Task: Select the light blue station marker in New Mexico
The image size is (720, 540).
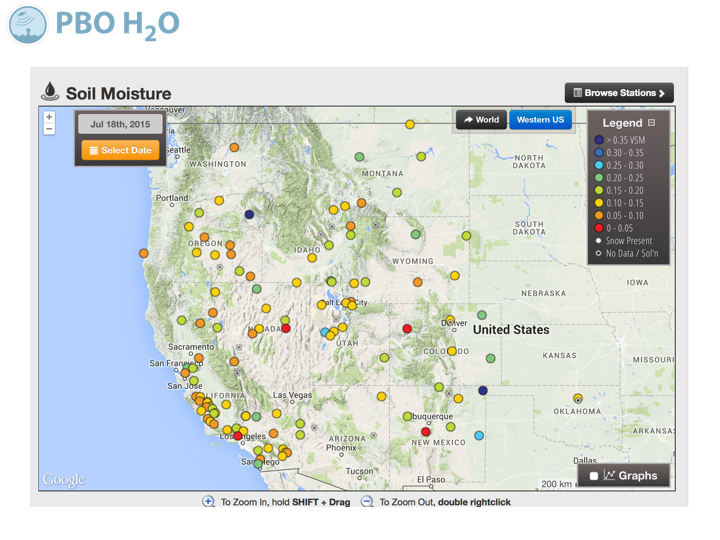Action: (479, 435)
